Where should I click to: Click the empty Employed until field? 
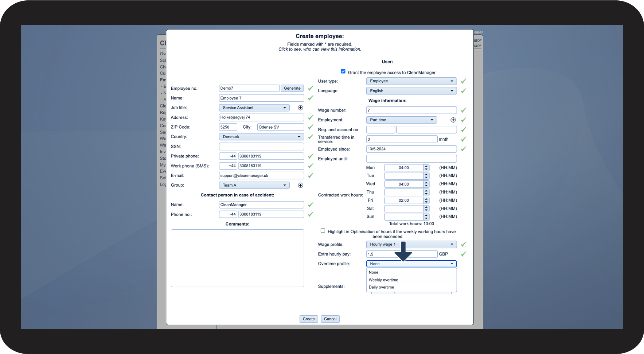coord(411,159)
